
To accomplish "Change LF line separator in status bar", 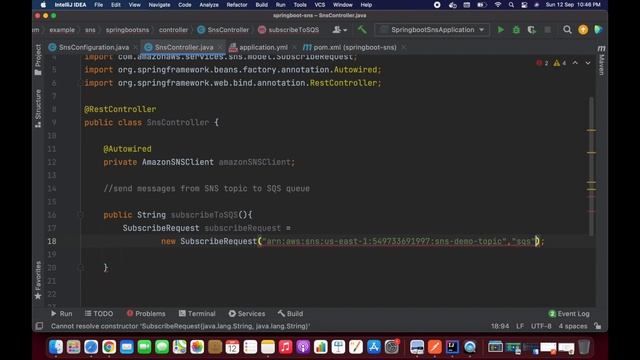I will pyautogui.click(x=520, y=326).
